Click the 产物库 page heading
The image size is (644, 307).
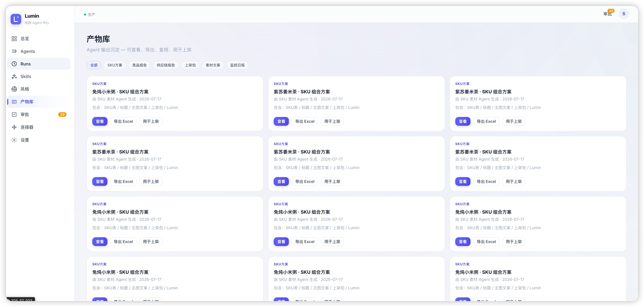[x=98, y=39]
